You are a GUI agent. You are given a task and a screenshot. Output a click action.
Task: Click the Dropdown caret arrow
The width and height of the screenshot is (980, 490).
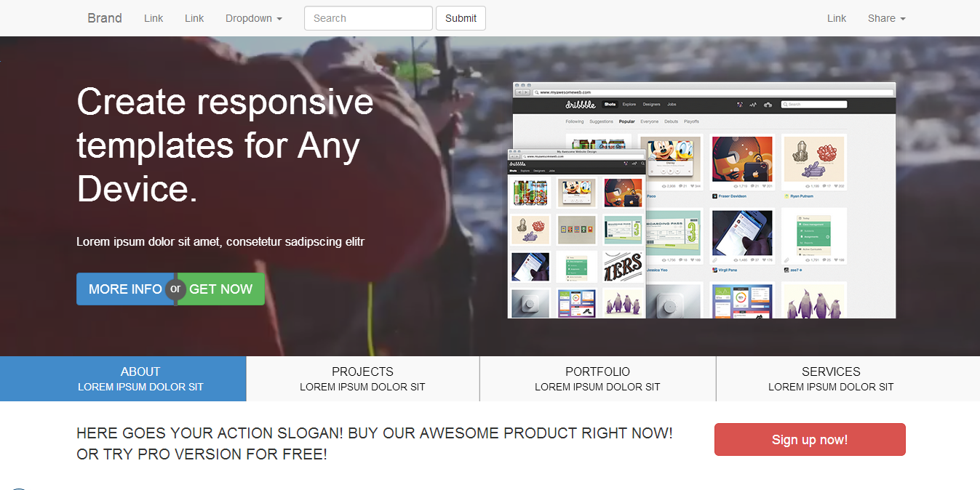pyautogui.click(x=279, y=19)
